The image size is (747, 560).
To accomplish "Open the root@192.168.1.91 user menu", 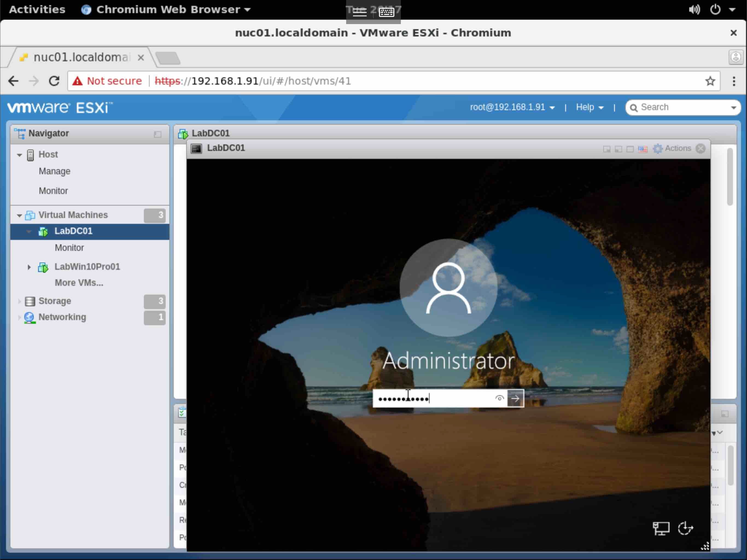I will tap(512, 107).
